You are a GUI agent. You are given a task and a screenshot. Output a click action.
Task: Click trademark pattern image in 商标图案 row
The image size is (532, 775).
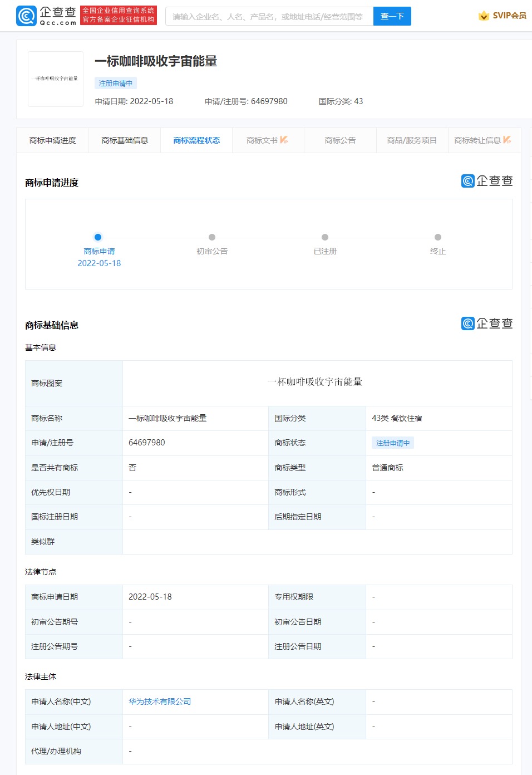pyautogui.click(x=315, y=382)
